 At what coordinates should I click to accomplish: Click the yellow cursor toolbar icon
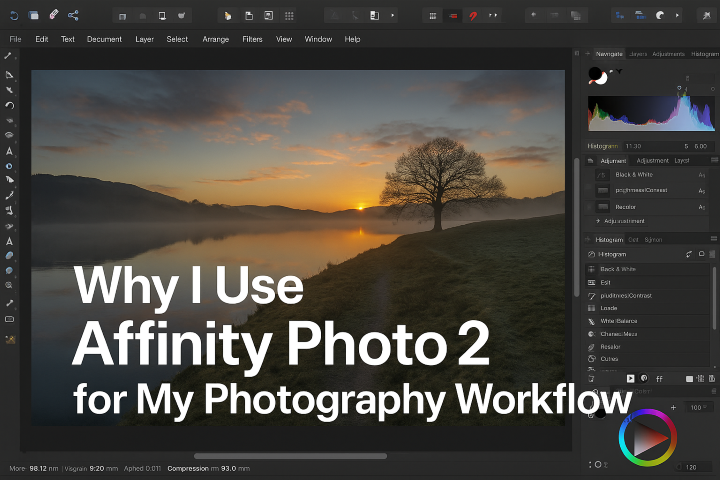point(227,16)
